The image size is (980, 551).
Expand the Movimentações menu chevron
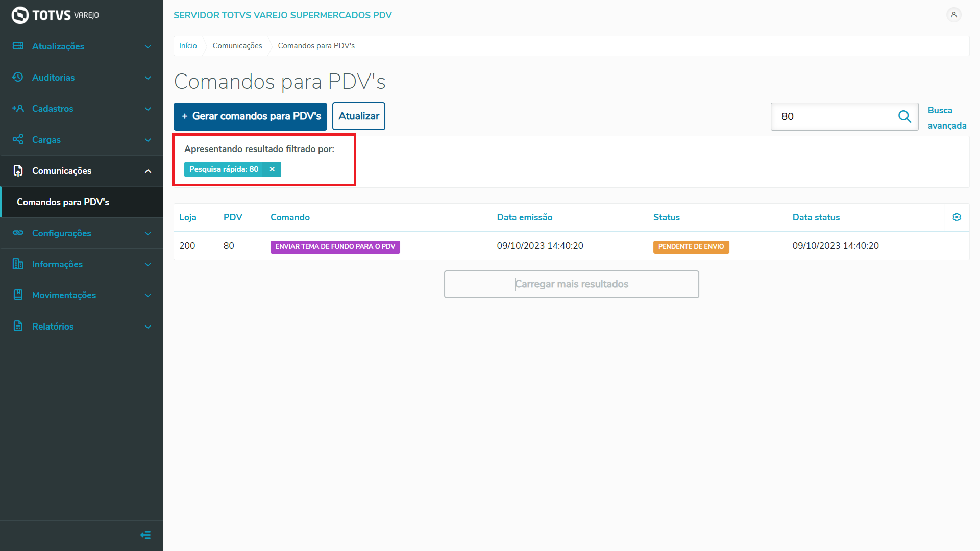point(148,295)
